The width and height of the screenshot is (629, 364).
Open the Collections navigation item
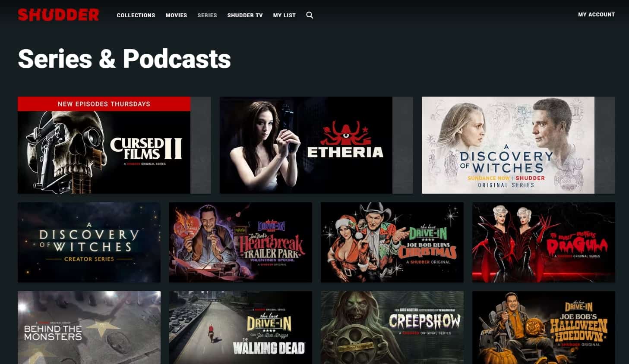[136, 15]
